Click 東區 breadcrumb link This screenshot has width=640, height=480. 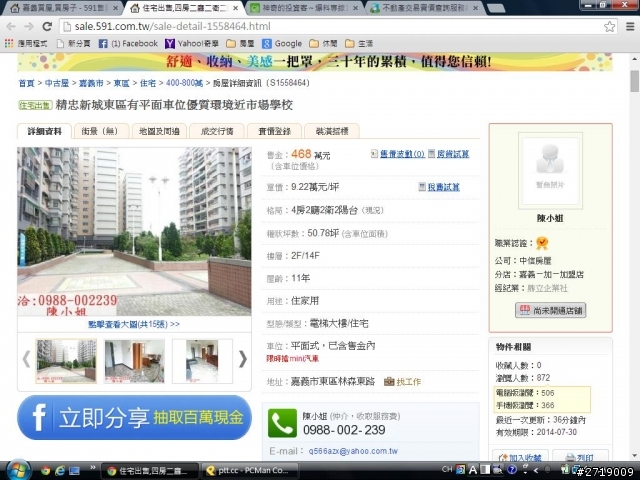tap(121, 83)
